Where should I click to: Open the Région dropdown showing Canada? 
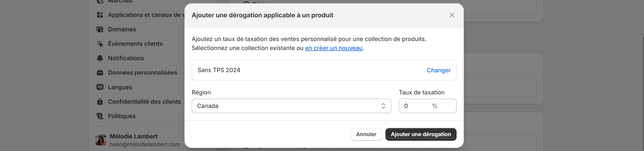pyautogui.click(x=288, y=106)
